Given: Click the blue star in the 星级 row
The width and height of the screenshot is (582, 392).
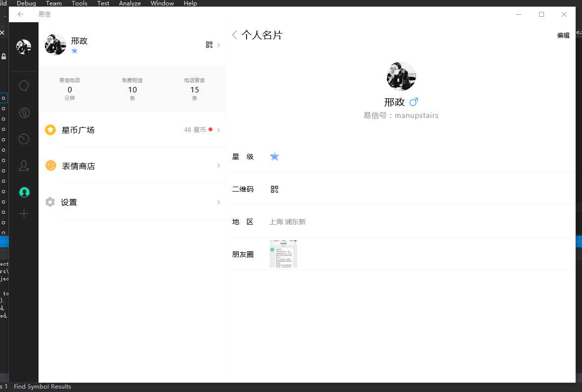Looking at the screenshot, I should [x=275, y=157].
